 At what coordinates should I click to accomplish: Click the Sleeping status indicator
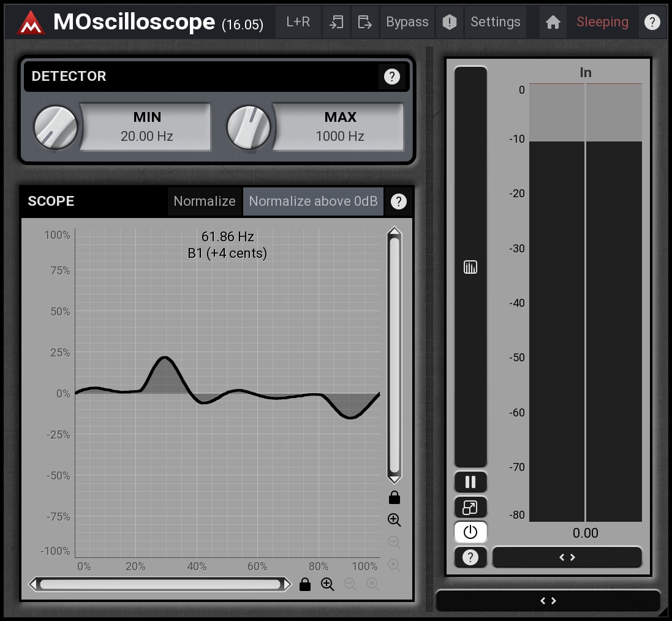pyautogui.click(x=602, y=22)
